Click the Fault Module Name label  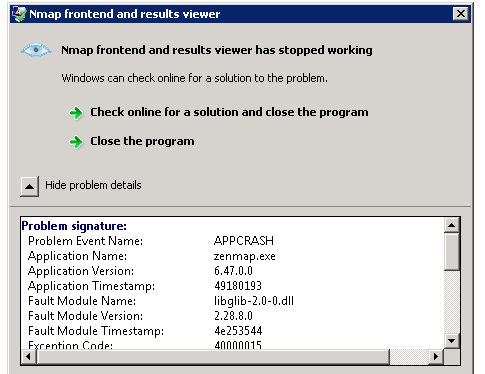(82, 301)
